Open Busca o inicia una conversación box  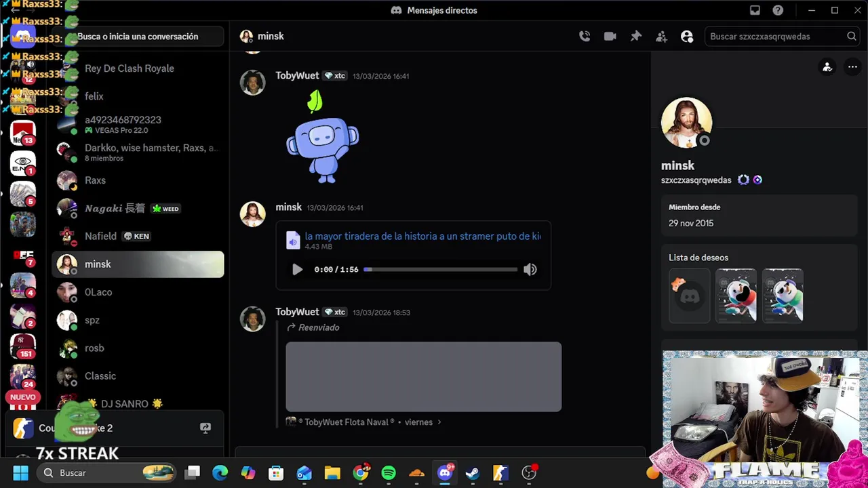tap(138, 37)
